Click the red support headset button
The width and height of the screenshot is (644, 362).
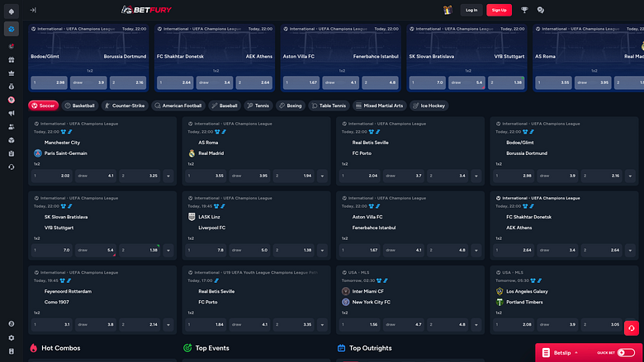[x=632, y=328]
